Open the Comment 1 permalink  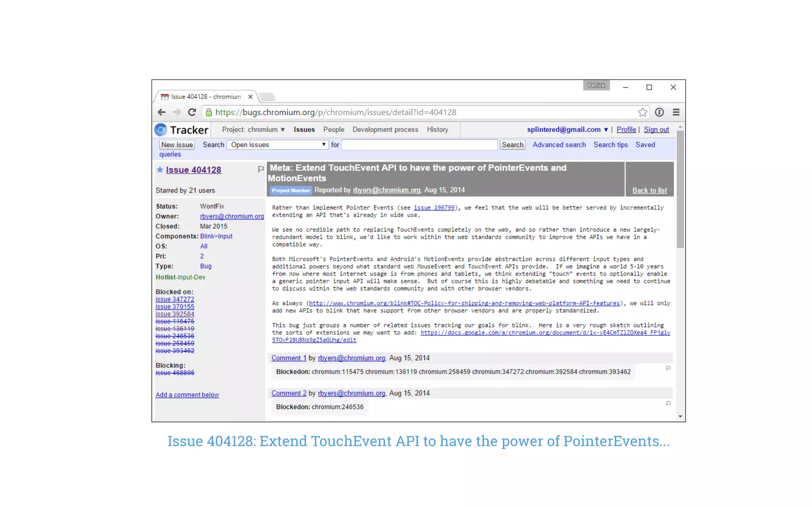pyautogui.click(x=289, y=358)
